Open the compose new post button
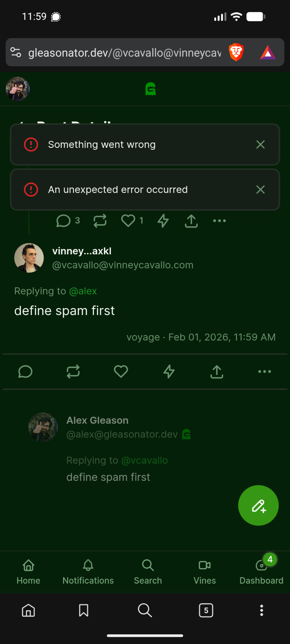 258,505
